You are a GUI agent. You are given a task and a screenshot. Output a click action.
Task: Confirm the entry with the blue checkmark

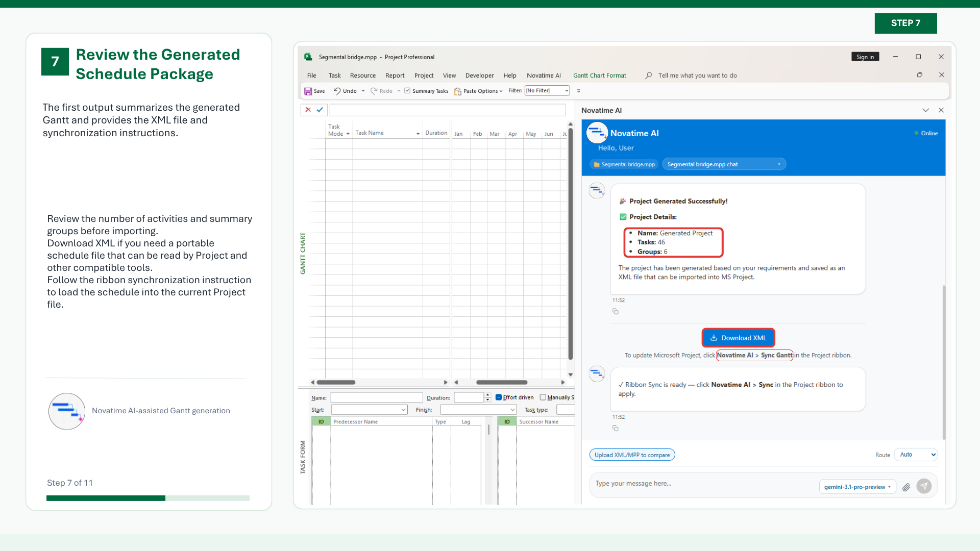tap(320, 110)
